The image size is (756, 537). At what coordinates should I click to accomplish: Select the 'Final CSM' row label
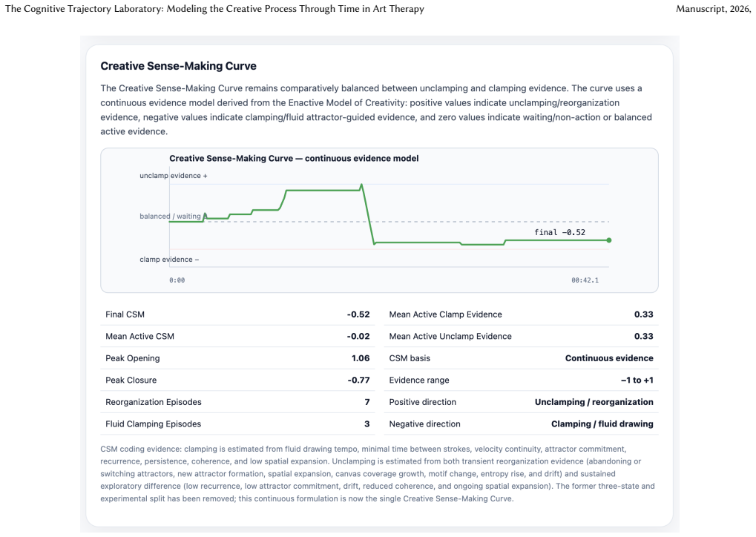coord(125,314)
